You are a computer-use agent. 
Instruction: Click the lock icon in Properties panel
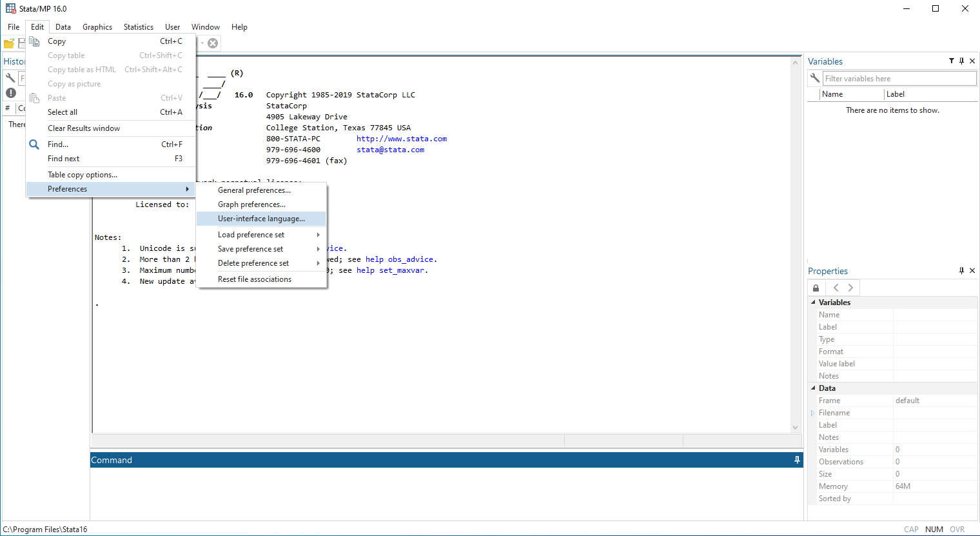click(x=816, y=288)
